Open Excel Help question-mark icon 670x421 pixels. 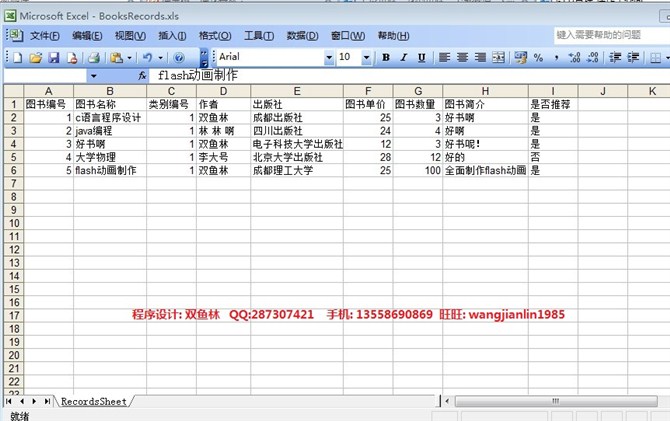coord(178,58)
